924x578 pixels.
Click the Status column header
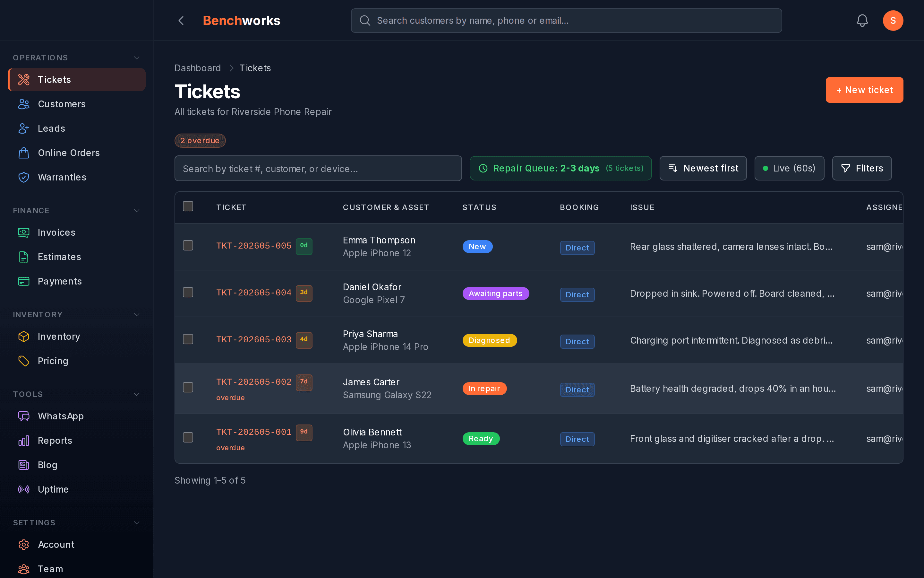click(x=480, y=207)
